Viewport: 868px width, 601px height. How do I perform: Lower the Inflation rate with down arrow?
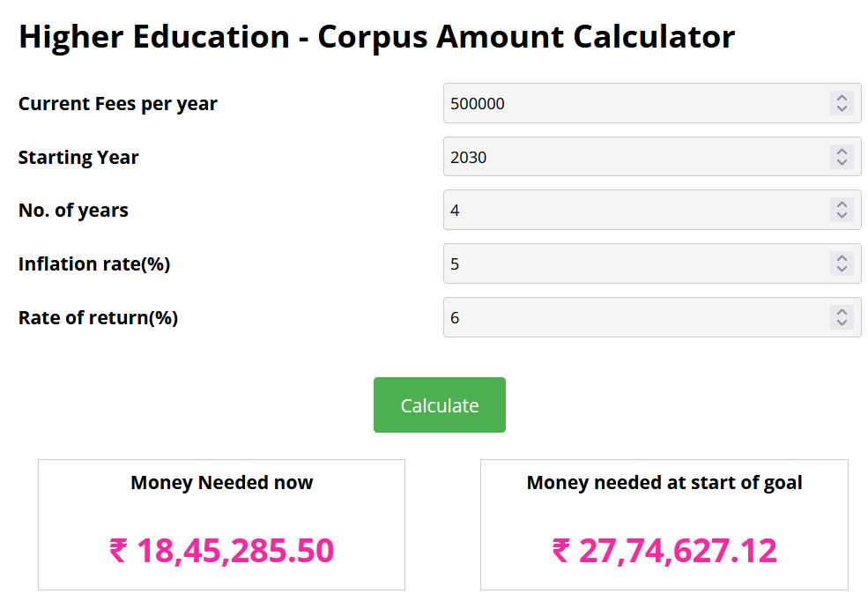pos(842,269)
